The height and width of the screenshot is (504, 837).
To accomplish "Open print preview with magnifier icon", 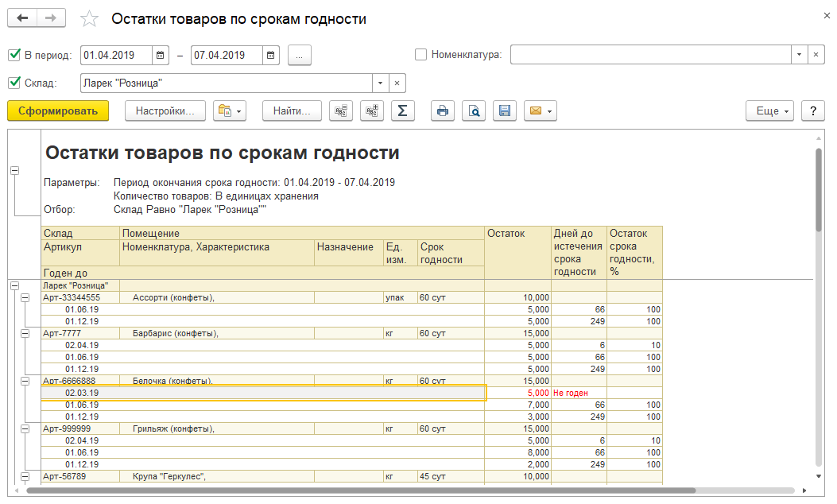I will [x=474, y=111].
